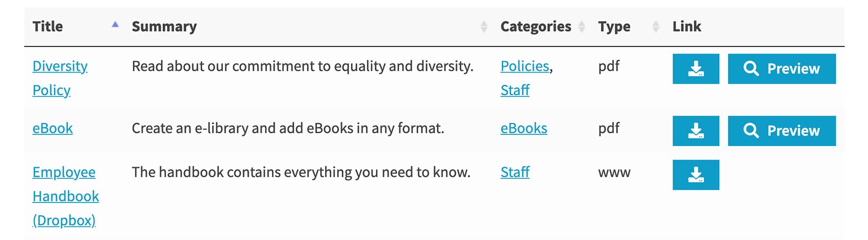
Task: Click the Type column sort arrows
Action: click(656, 26)
